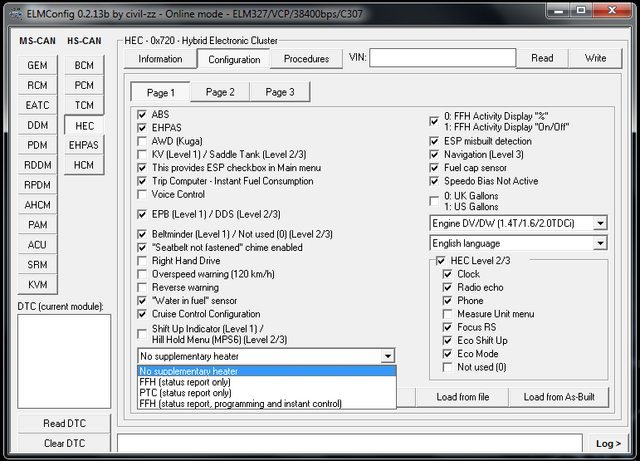Enable Right Hand Drive checkbox

[142, 261]
